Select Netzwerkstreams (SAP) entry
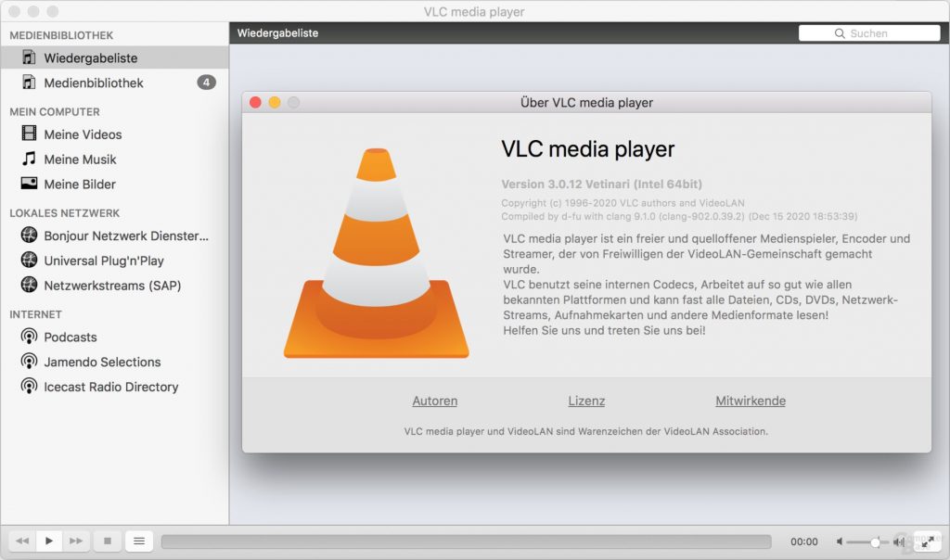This screenshot has height=560, width=950. pos(114,285)
